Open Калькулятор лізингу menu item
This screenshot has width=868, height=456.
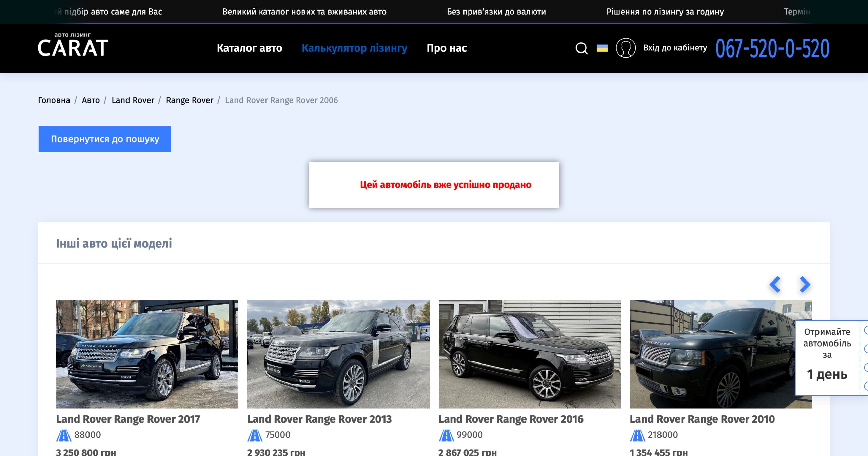pyautogui.click(x=354, y=48)
